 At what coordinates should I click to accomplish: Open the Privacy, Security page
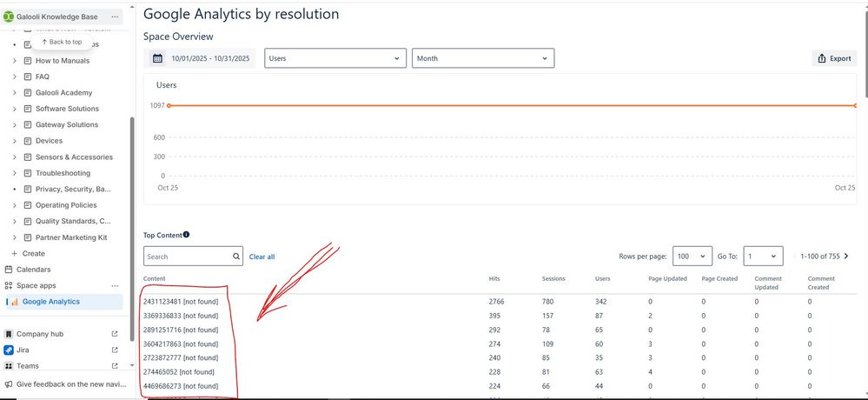coord(73,189)
